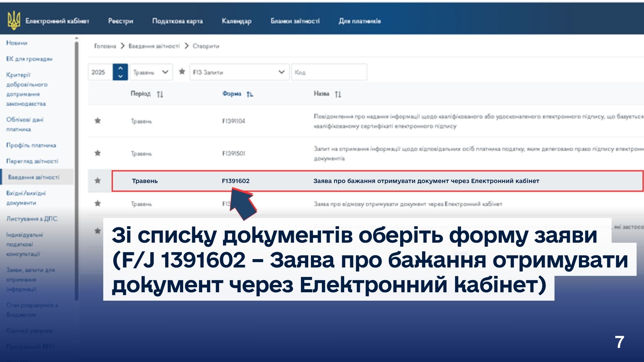Open the F13 Запити form type dropdown
644x362 pixels.
point(239,72)
